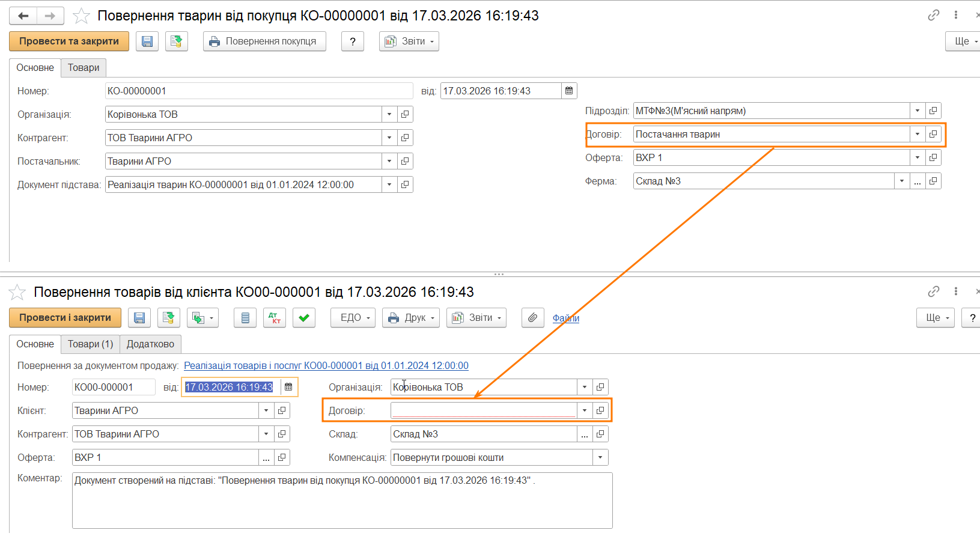Open 'Ферма' Склад №3 record
Viewport: 980px width, 536px height.
click(933, 181)
